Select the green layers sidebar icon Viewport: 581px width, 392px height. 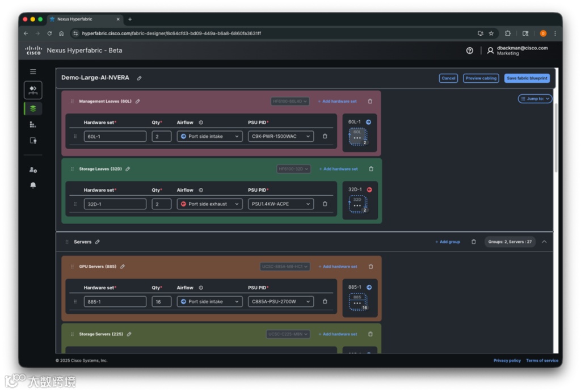point(33,108)
